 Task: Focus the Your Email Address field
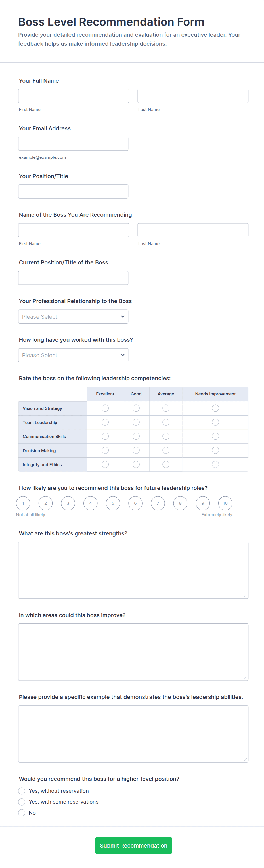coord(73,143)
